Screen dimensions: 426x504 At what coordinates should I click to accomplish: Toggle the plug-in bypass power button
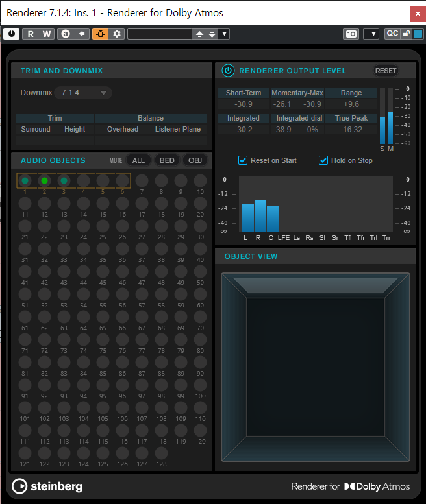[12, 34]
